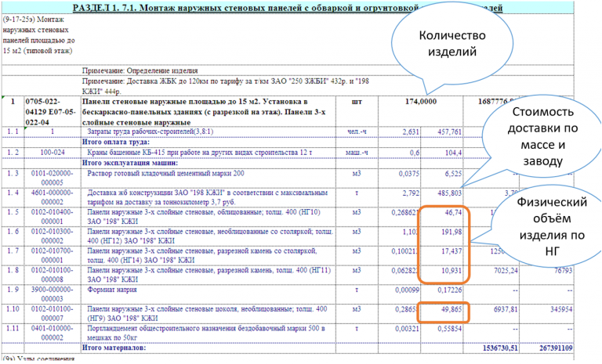602x364 pixels.
Task: Select the highlighted value 191,98
Action: (451, 232)
